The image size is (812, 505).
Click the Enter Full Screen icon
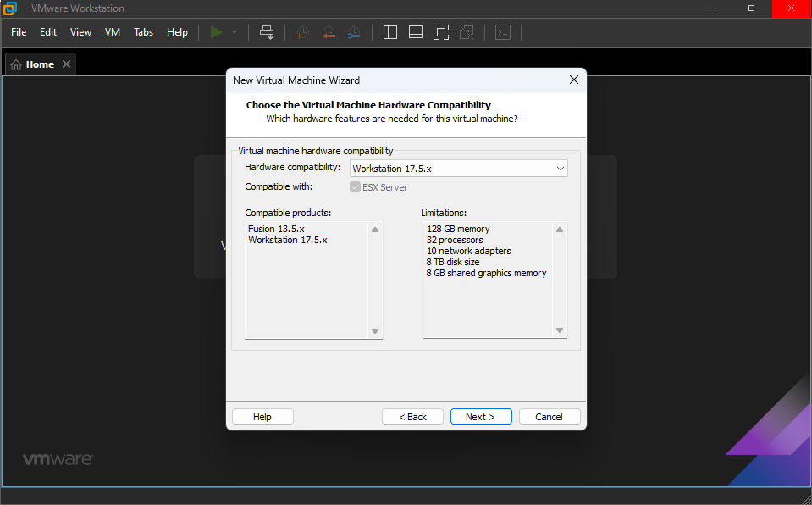point(440,32)
